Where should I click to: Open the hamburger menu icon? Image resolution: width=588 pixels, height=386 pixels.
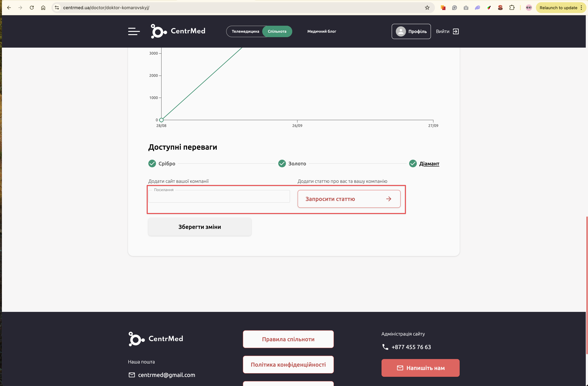pos(134,31)
